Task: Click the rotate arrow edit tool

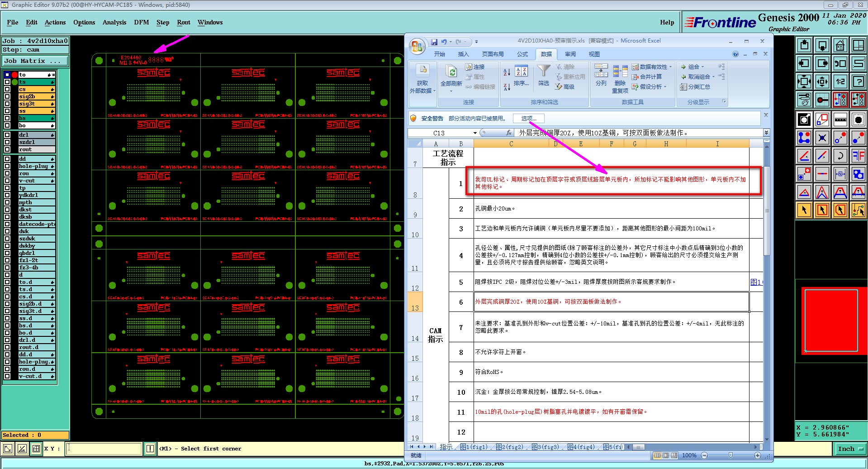Action: pyautogui.click(x=840, y=156)
